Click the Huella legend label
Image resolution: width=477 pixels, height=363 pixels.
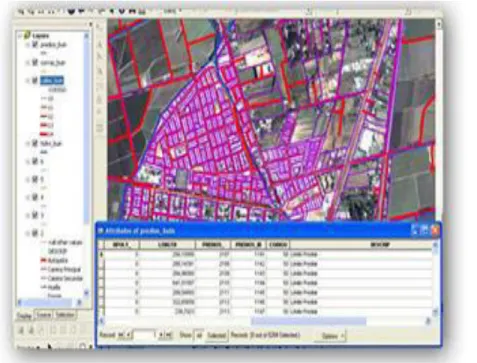54,287
